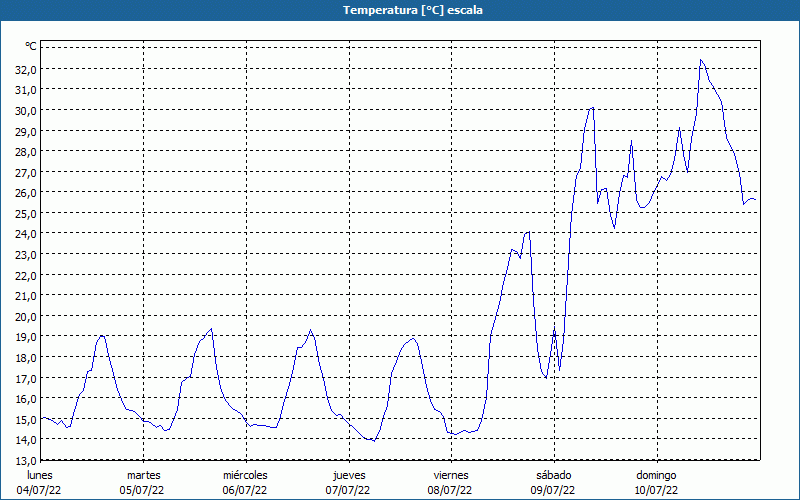Image resolution: width=800 pixels, height=500 pixels.
Task: Click the 18,0 y-axis label
Action: [26, 358]
